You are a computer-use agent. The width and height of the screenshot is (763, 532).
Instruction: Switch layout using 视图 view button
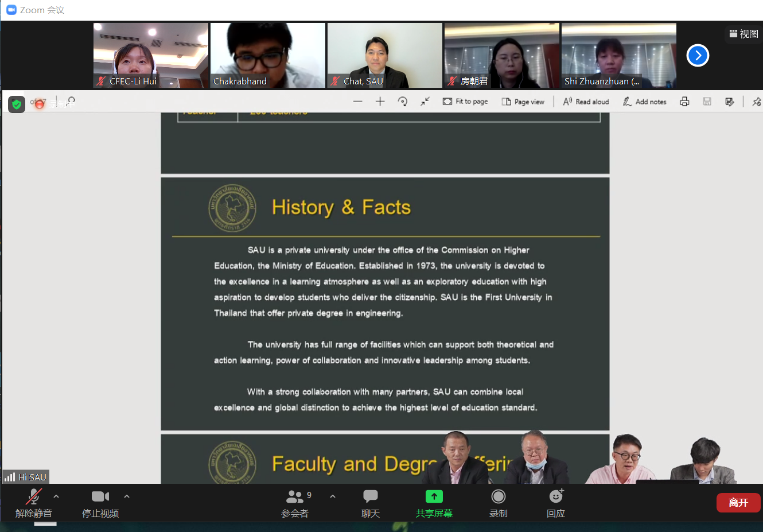(743, 34)
